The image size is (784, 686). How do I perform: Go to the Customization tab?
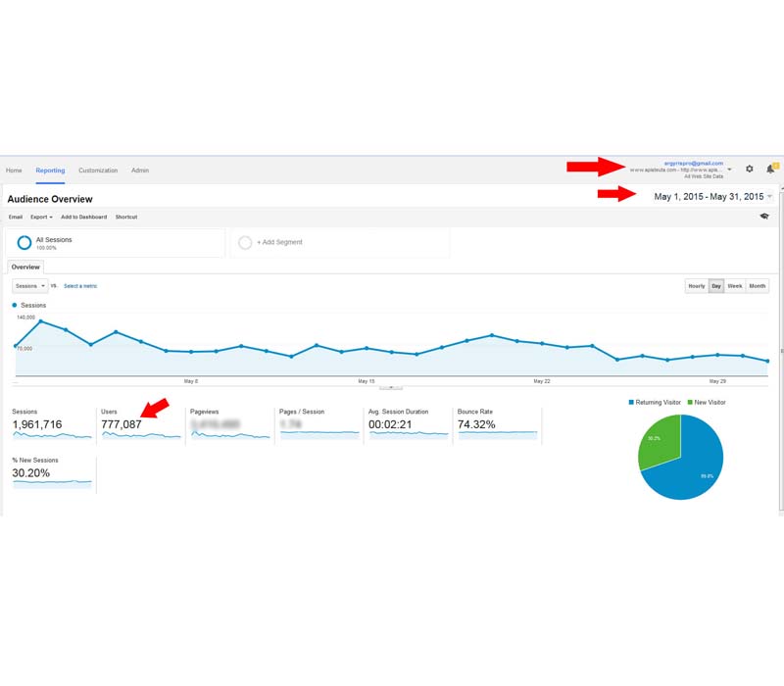point(98,171)
